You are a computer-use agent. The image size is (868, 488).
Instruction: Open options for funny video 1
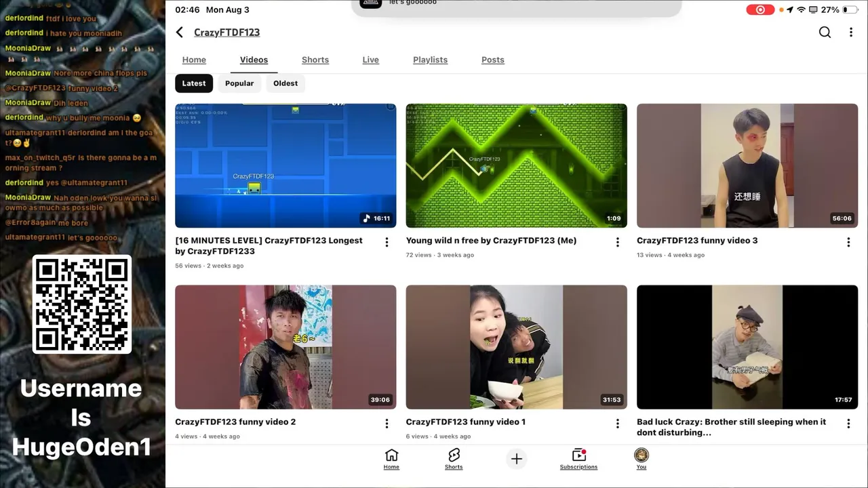tap(617, 424)
